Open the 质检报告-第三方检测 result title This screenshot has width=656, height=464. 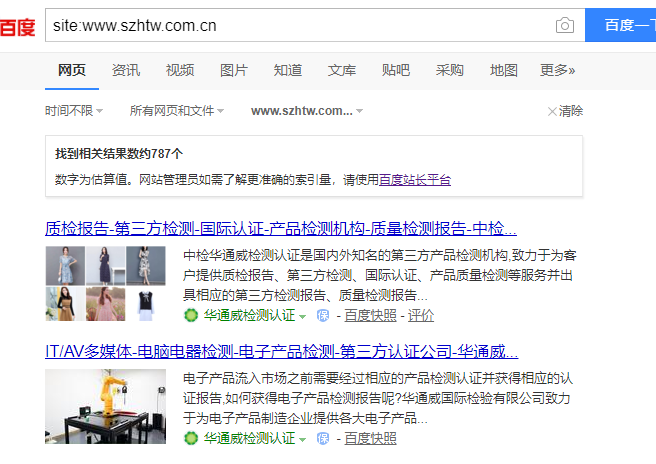281,228
